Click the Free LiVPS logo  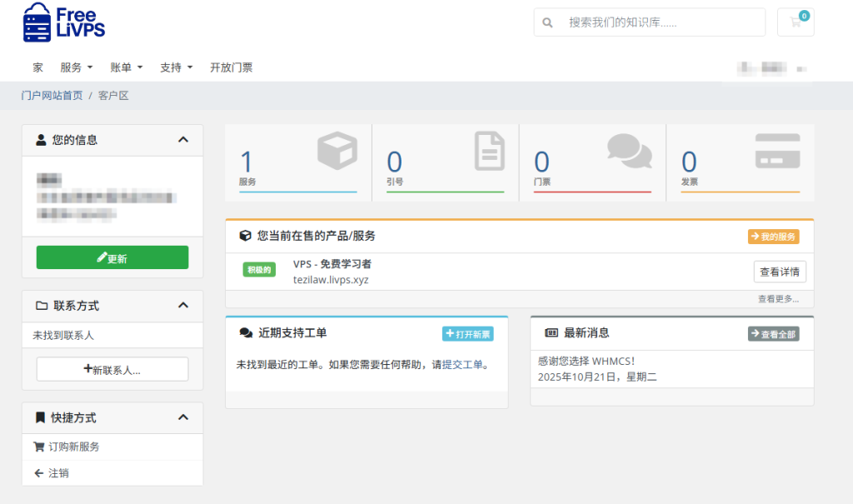coord(62,25)
